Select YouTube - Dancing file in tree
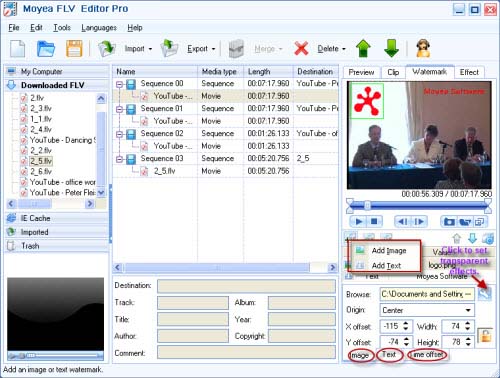The width and height of the screenshot is (500, 378). pyautogui.click(x=62, y=140)
